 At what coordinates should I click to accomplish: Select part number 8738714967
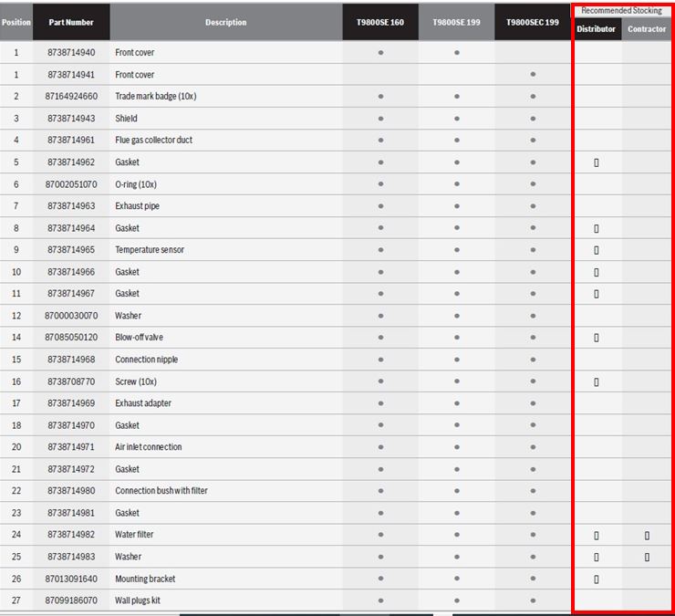[x=71, y=293]
